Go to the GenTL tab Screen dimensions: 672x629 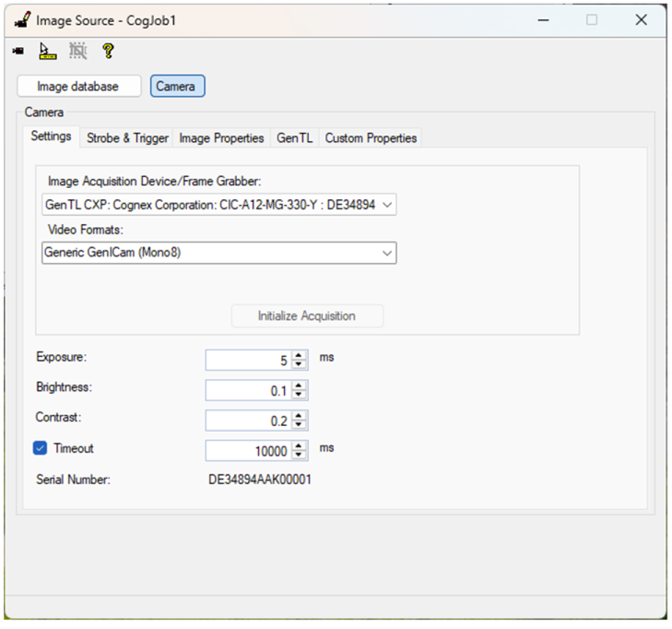[x=294, y=138]
